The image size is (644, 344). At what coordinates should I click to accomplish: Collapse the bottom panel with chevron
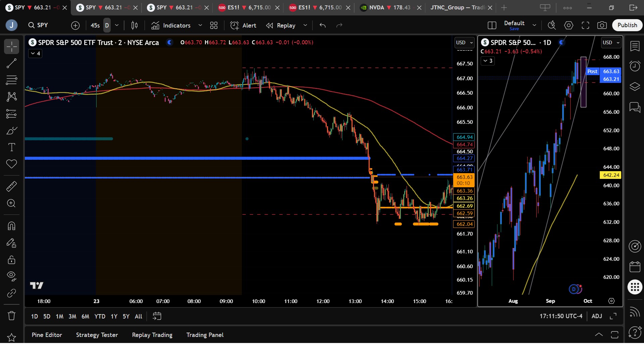599,335
